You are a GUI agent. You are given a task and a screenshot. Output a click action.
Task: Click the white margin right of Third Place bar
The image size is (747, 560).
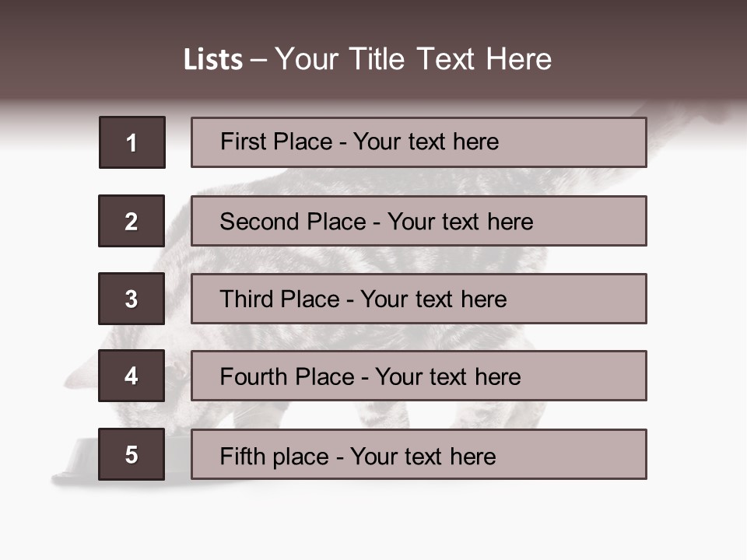(x=696, y=299)
